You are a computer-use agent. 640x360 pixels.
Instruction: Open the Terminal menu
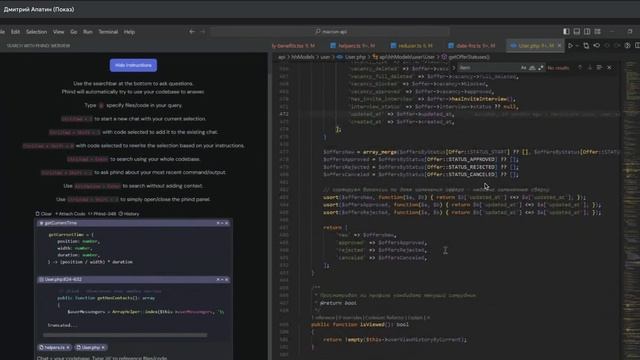(x=108, y=32)
